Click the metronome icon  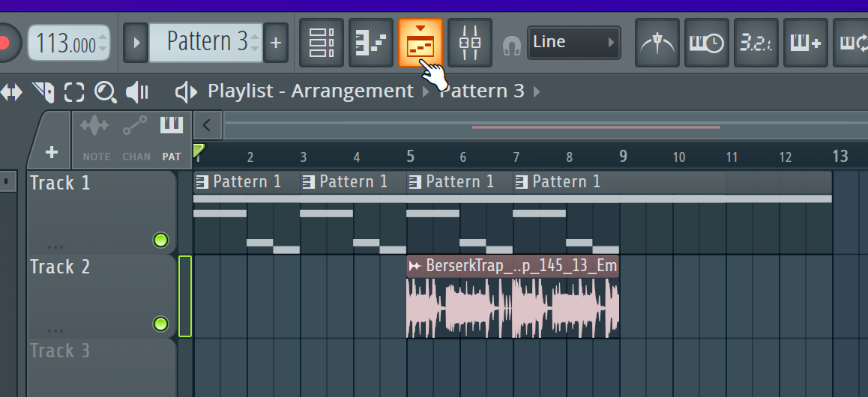(657, 43)
